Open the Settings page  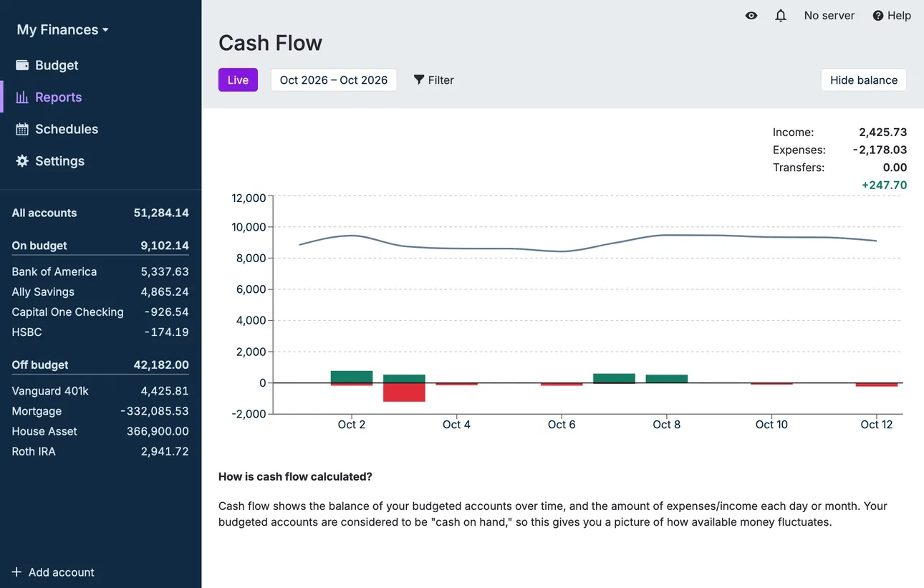tap(100, 161)
